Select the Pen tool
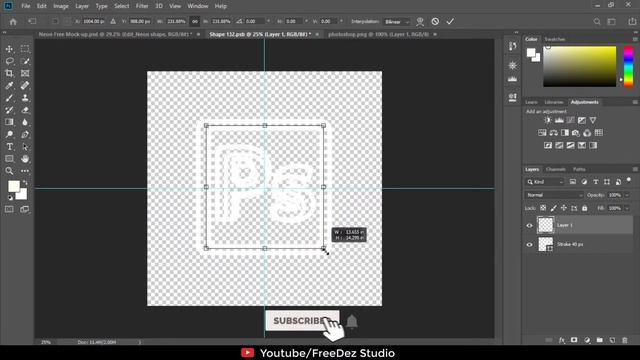Viewport: 640px width, 360px height. [x=25, y=134]
